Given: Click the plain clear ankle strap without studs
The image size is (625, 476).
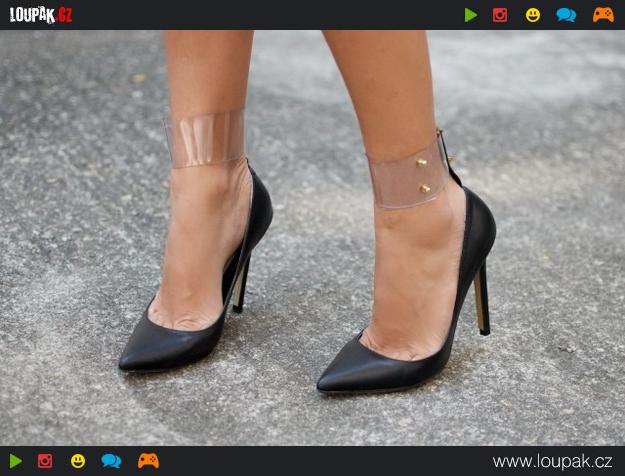Looking at the screenshot, I should 205,139.
